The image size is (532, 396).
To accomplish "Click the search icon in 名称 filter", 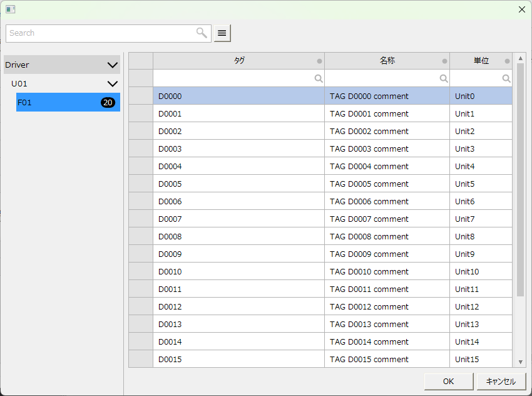I will click(x=444, y=78).
